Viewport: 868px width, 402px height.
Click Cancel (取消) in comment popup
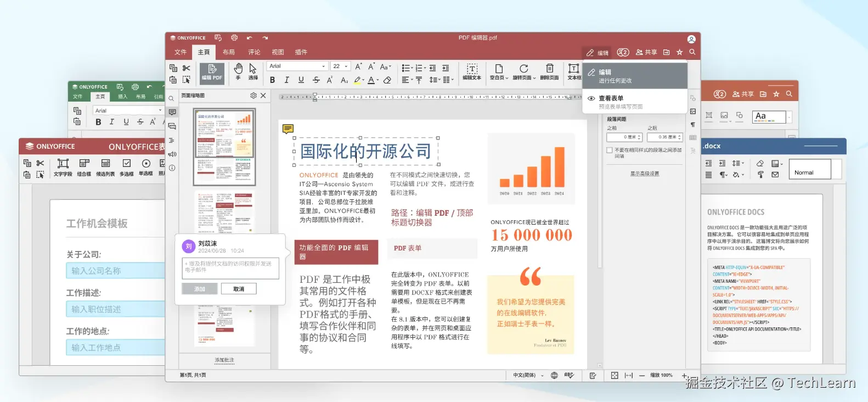point(239,289)
